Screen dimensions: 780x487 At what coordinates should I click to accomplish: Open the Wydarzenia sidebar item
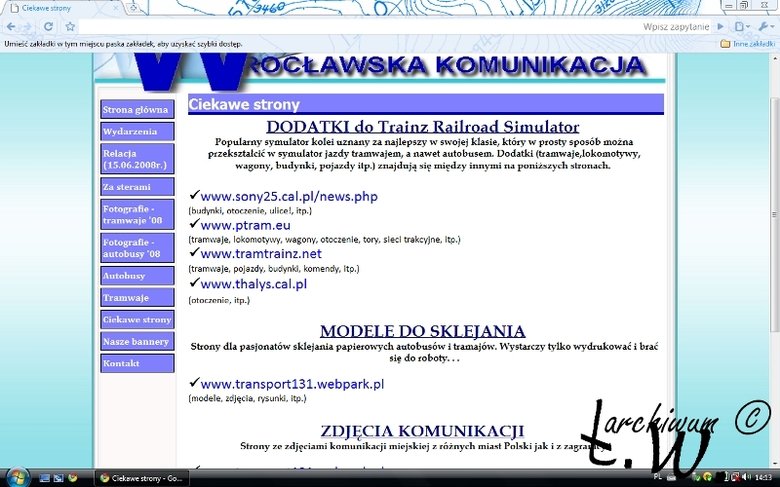(x=137, y=131)
